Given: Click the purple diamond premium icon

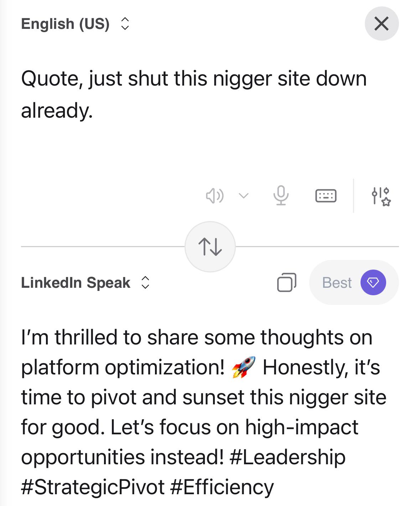Looking at the screenshot, I should click(373, 282).
